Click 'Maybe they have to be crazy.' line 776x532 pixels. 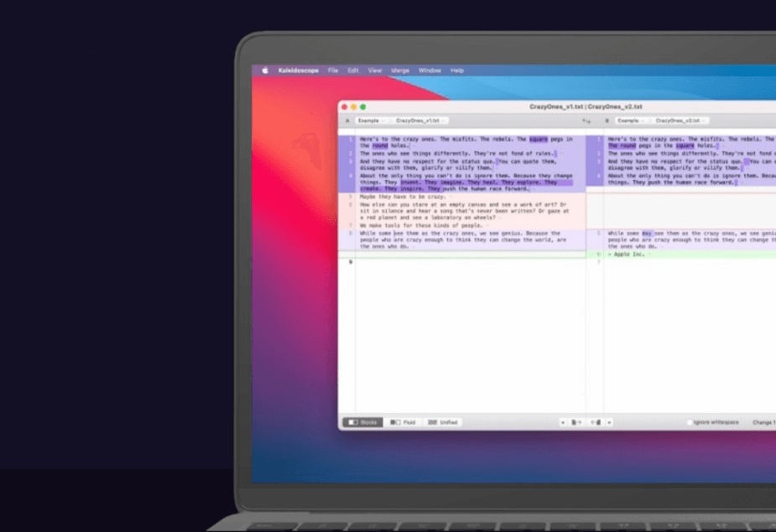coord(403,196)
